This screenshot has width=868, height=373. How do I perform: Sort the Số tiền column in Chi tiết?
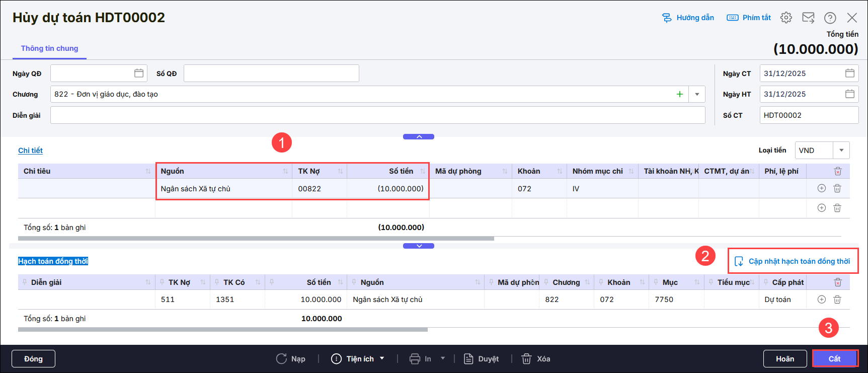[x=423, y=171]
